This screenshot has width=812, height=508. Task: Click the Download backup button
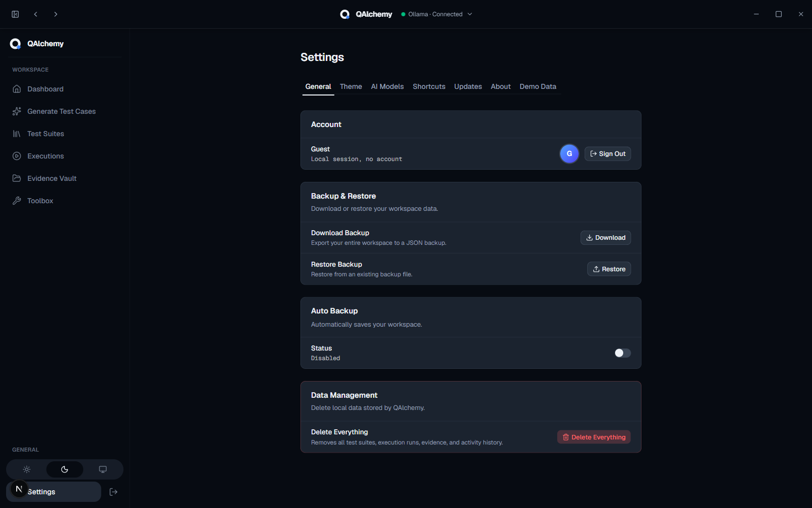pos(605,238)
